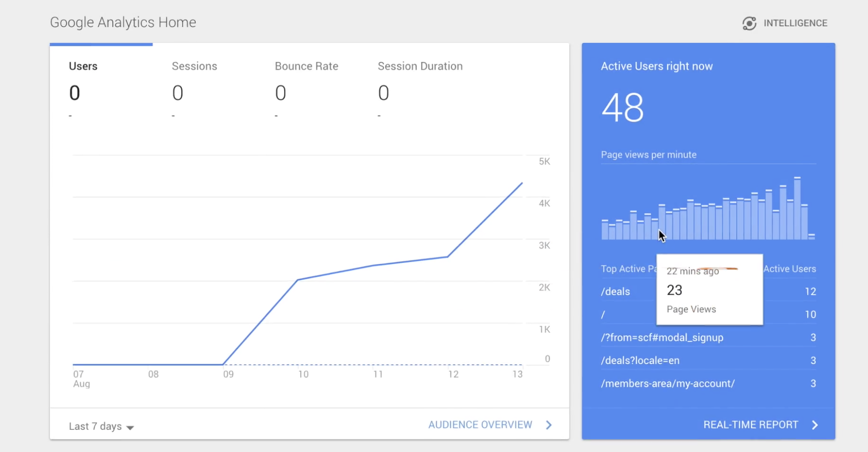
Task: Click the tallest bar in page views chart
Action: [x=797, y=208]
